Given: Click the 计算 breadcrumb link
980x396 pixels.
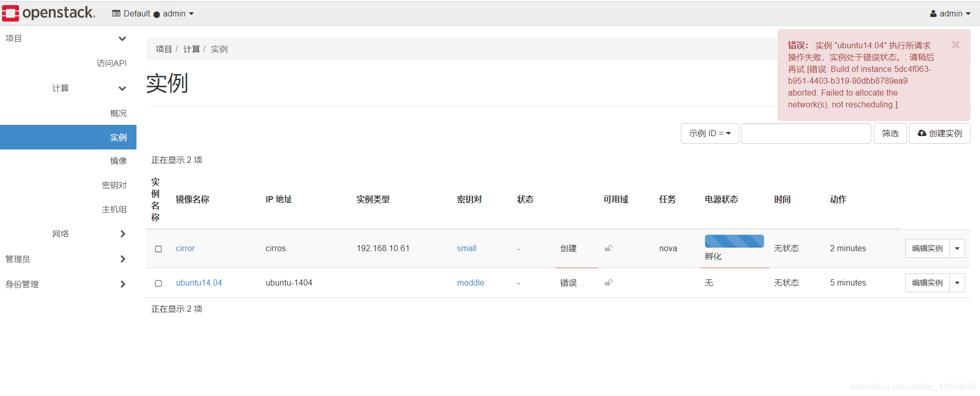Looking at the screenshot, I should pos(191,49).
